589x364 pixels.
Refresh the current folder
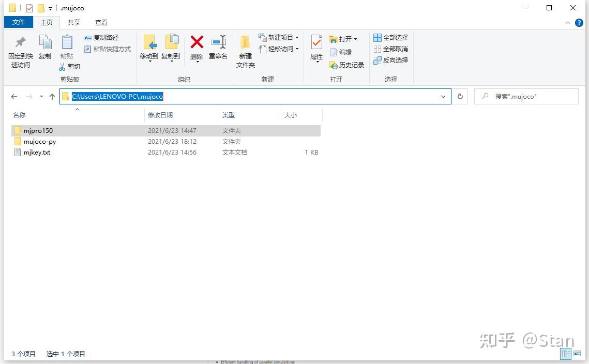(x=460, y=97)
